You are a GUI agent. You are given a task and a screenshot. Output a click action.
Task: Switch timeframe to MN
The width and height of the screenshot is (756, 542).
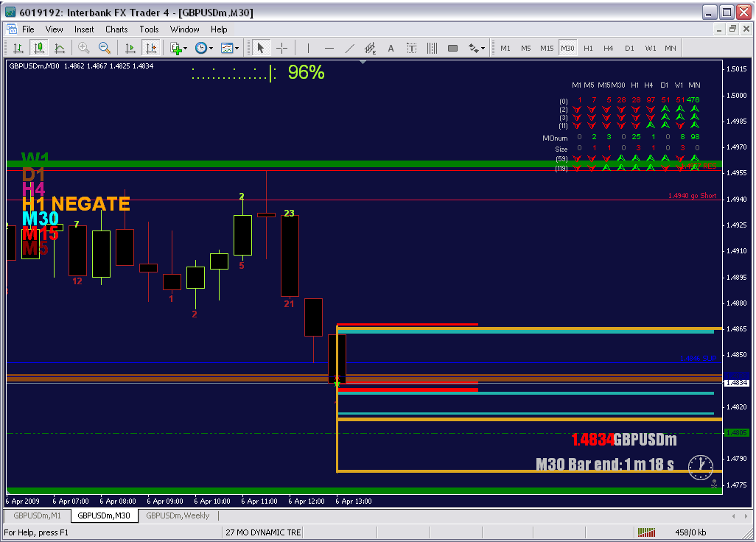(x=671, y=48)
